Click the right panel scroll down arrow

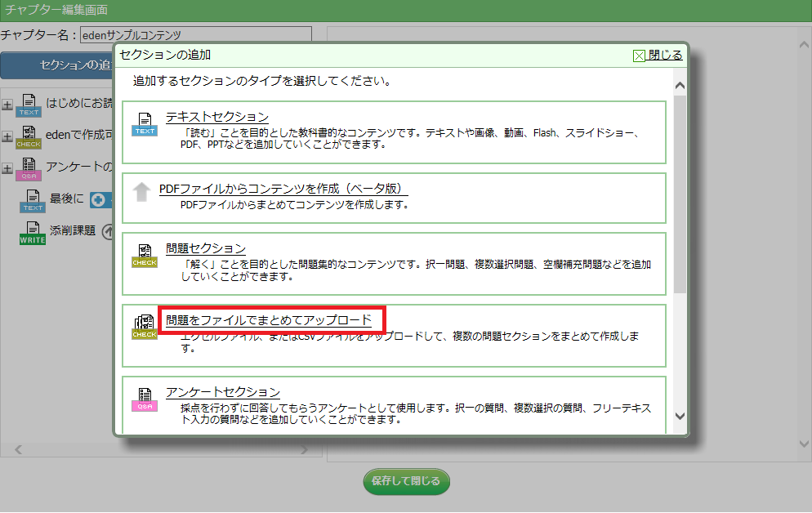(x=804, y=444)
